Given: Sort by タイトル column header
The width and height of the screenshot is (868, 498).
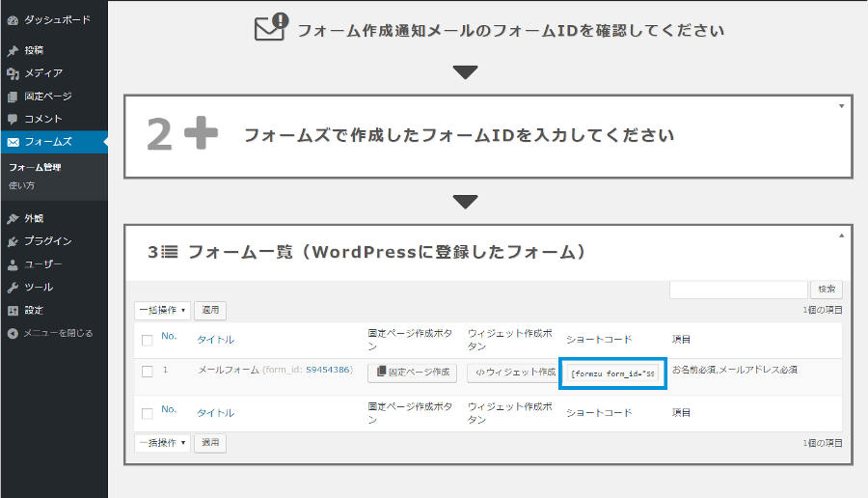Looking at the screenshot, I should tap(215, 340).
